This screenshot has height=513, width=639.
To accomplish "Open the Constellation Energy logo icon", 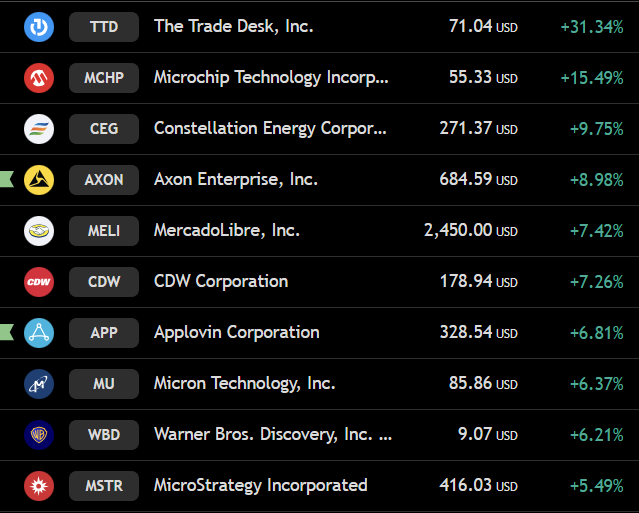I will [x=39, y=129].
